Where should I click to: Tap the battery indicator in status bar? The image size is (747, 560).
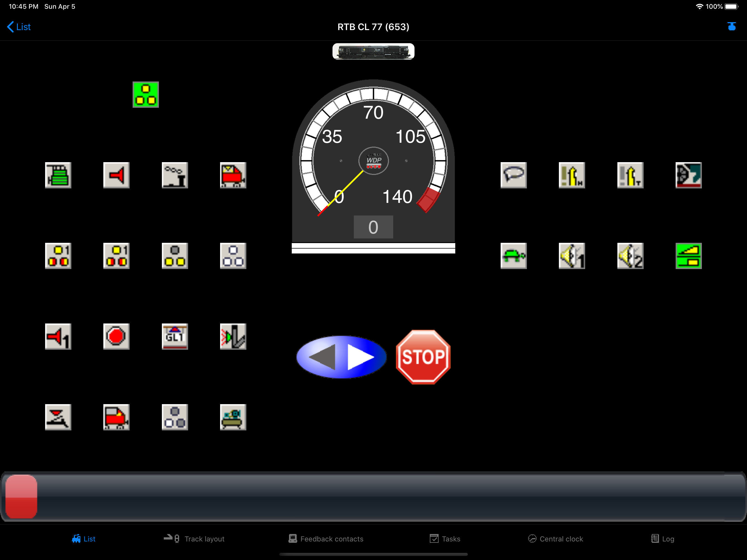[x=731, y=6]
